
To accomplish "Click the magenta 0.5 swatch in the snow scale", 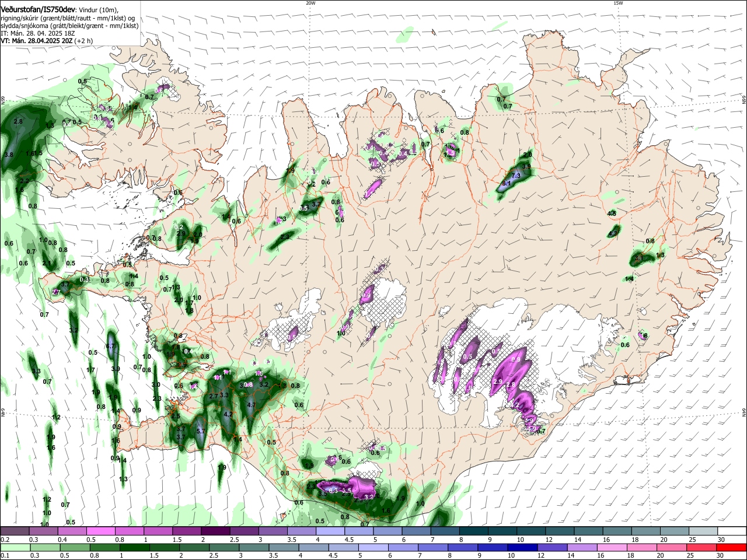I will tap(100, 531).
